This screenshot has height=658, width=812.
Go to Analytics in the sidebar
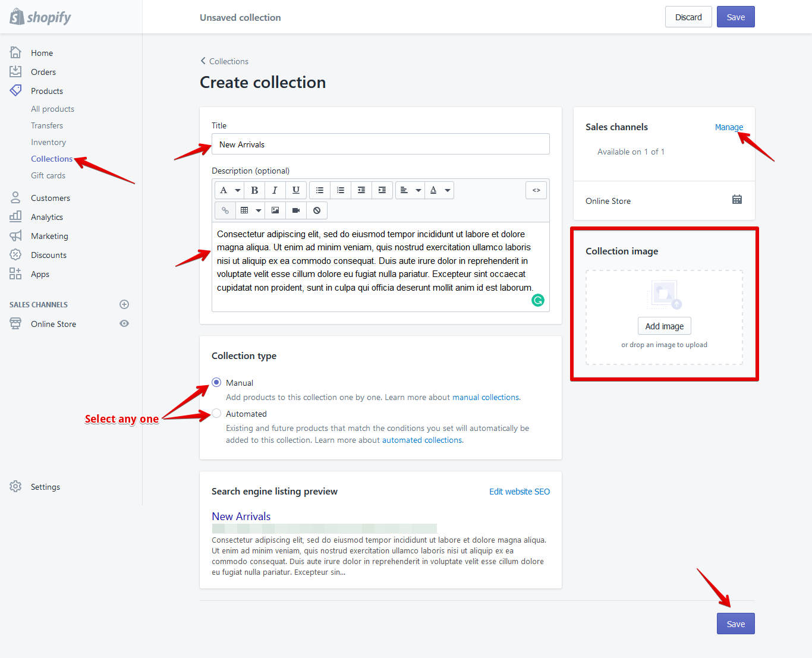click(47, 217)
